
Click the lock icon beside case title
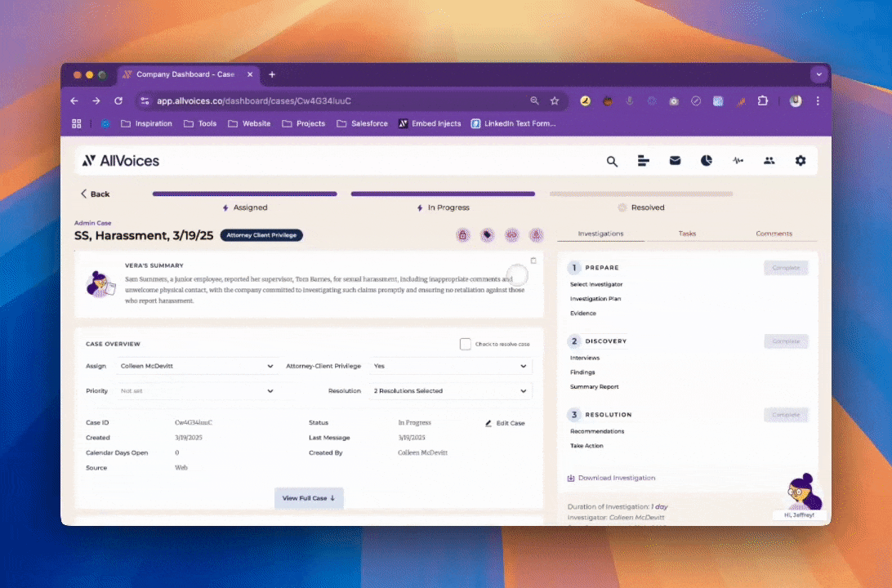coord(463,235)
